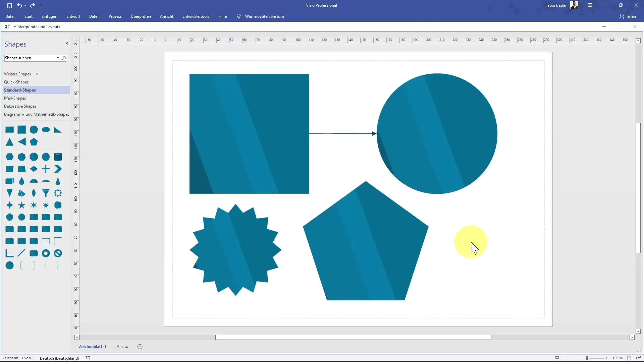
Task: Click the search magnifier in Shapes search
Action: pos(64,58)
